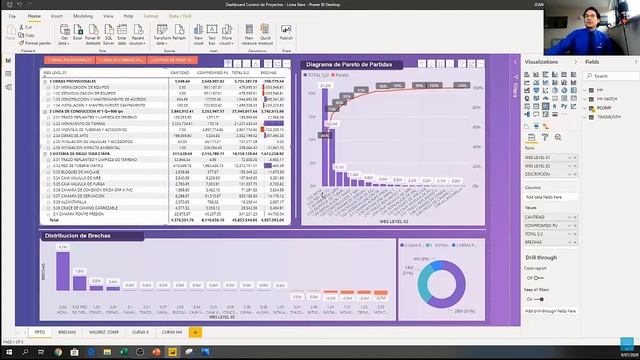Create a Quick measure

[265, 34]
